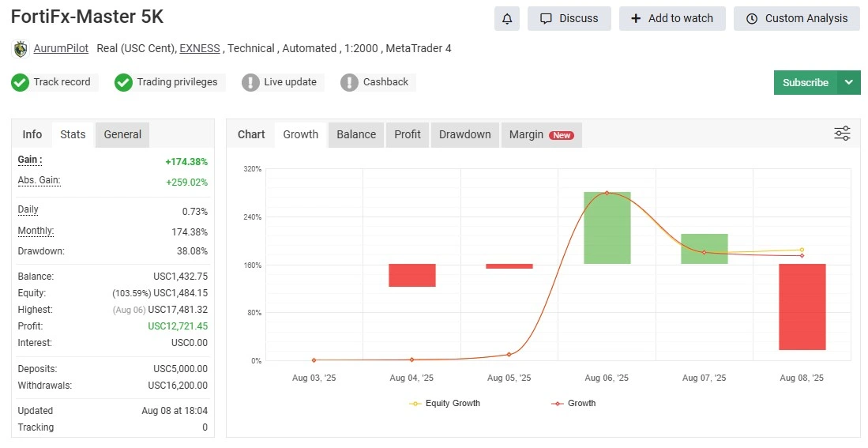Click the Live update warning icon

(x=250, y=82)
